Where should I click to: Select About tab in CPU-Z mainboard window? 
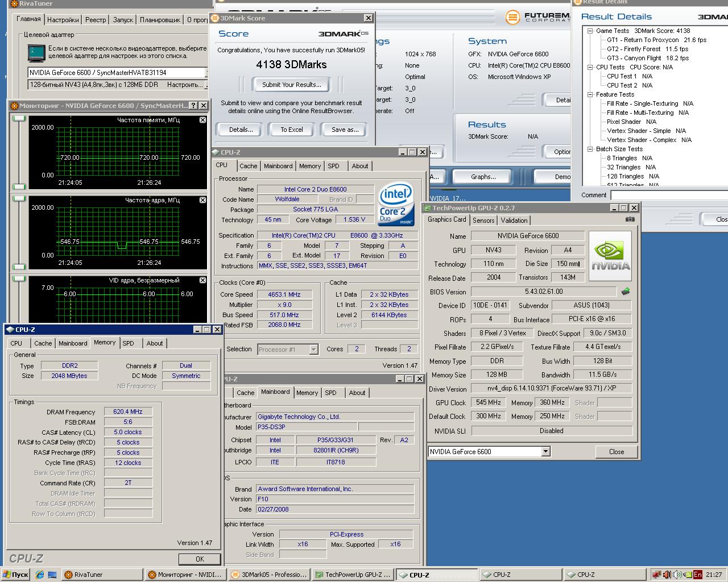[x=357, y=393]
